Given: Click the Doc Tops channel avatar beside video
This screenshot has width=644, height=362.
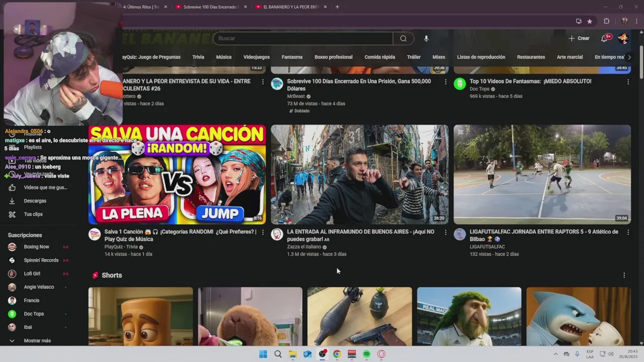Looking at the screenshot, I should 460,83.
